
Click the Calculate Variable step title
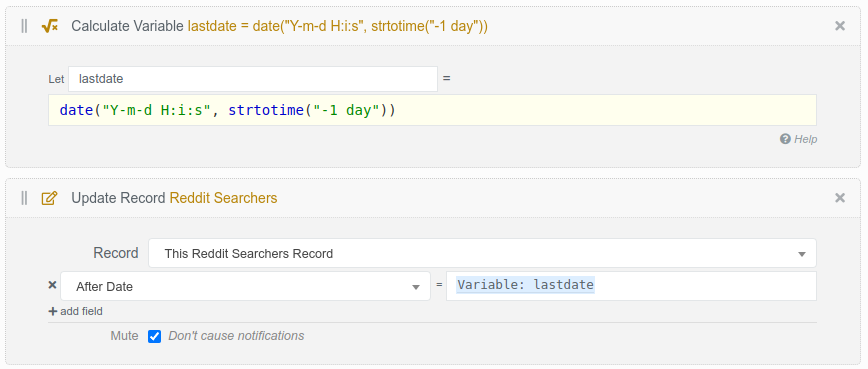(280, 26)
